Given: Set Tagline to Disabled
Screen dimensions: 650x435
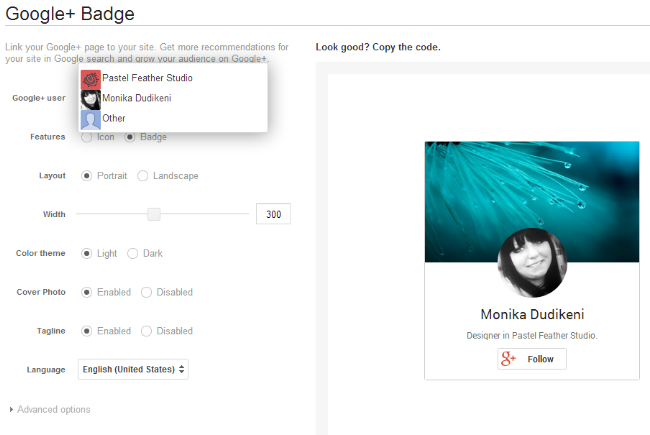Looking at the screenshot, I should (x=146, y=331).
